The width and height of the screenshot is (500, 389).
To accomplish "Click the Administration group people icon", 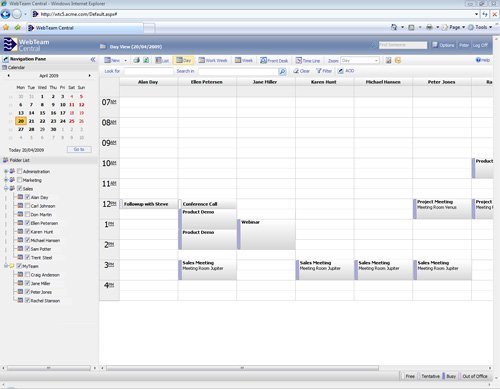I will pos(12,171).
